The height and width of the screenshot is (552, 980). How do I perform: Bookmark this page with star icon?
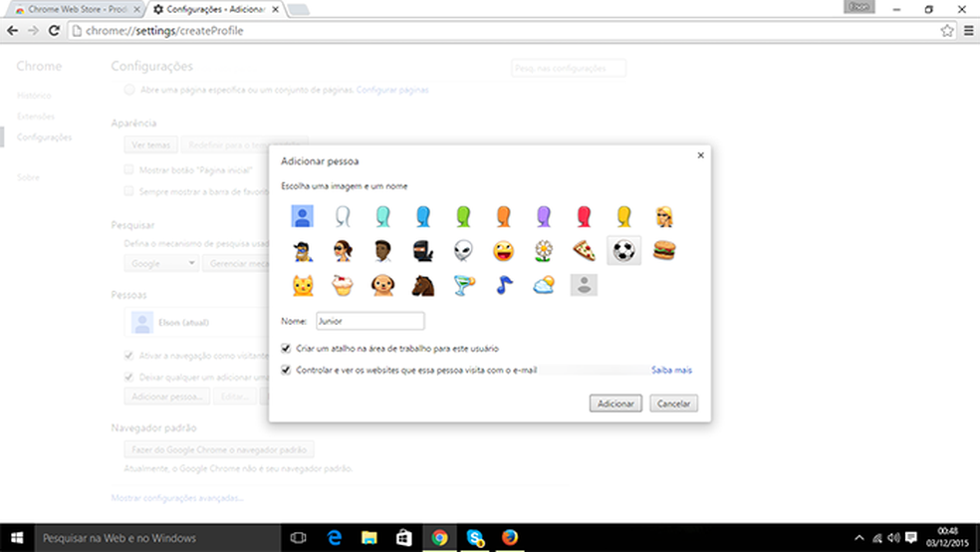point(947,31)
